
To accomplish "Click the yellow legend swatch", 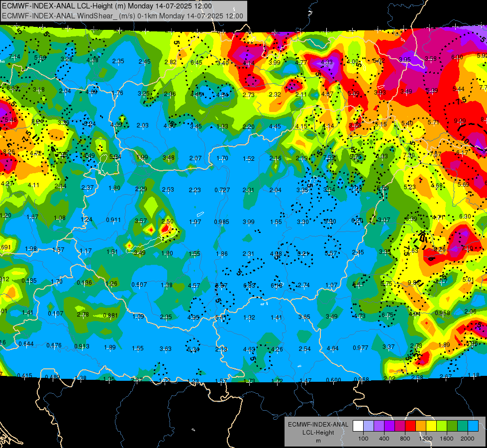I will coord(431,426).
